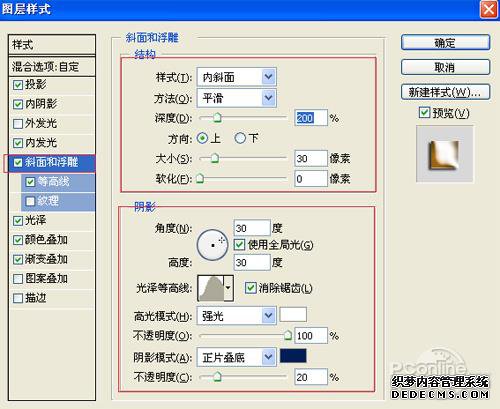Click the 大小 size value field
Screen dimensions: 500x409
click(x=311, y=158)
